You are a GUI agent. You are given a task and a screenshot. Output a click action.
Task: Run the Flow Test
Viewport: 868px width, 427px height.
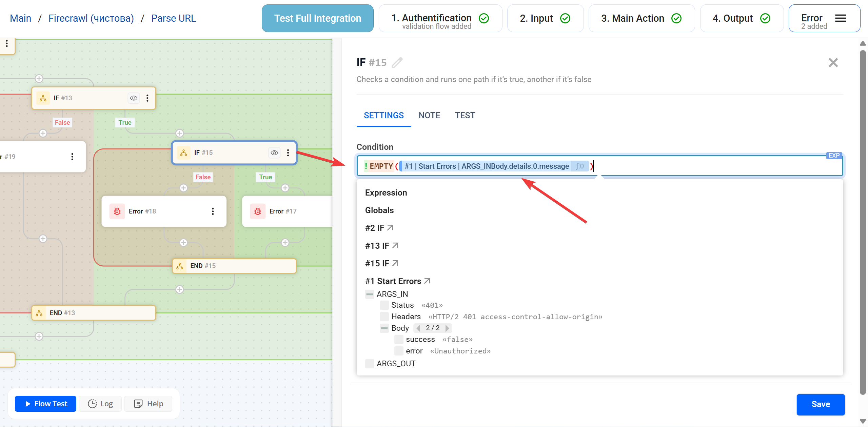click(x=46, y=404)
